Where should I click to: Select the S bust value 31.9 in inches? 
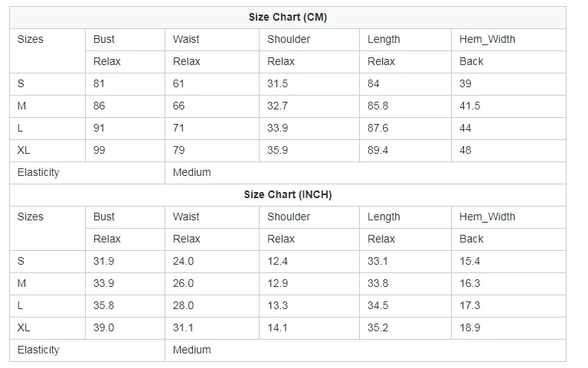(104, 261)
